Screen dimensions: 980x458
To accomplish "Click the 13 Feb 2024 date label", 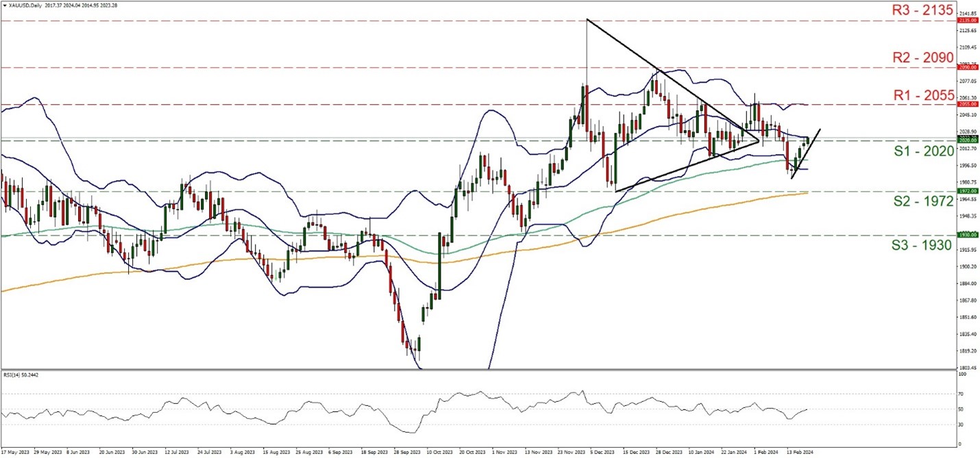I will pos(798,453).
